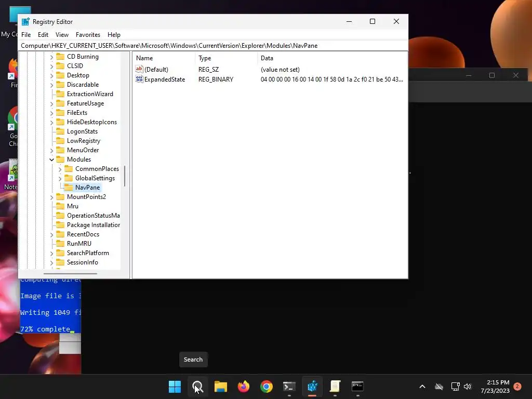The image size is (532, 399).
Task: Open taskbar Search
Action: point(197,387)
